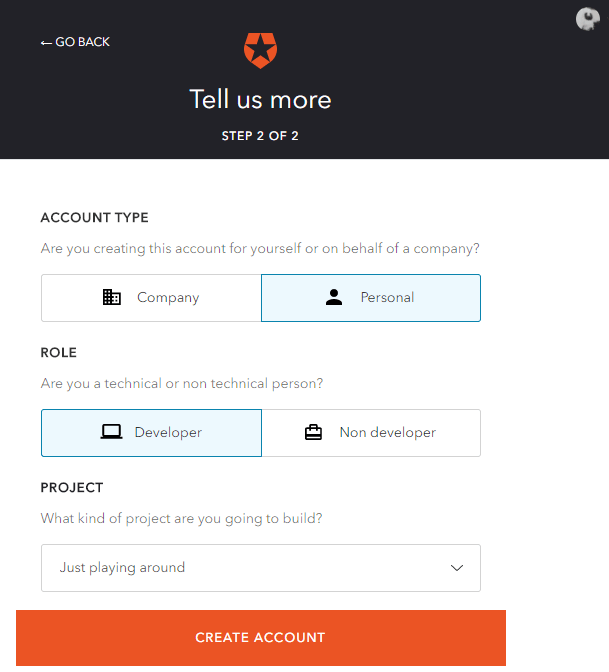Click the person silhouette icon for Personal
609x672 pixels.
(x=334, y=297)
